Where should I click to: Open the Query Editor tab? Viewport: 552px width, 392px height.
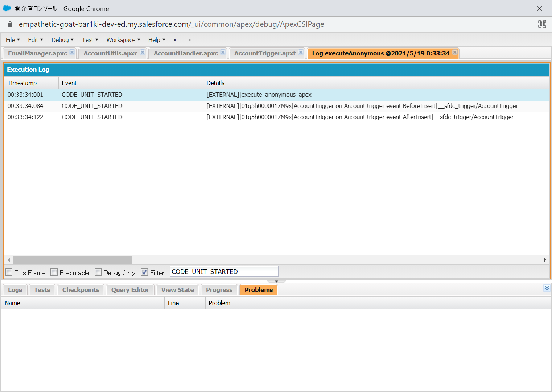coord(130,290)
